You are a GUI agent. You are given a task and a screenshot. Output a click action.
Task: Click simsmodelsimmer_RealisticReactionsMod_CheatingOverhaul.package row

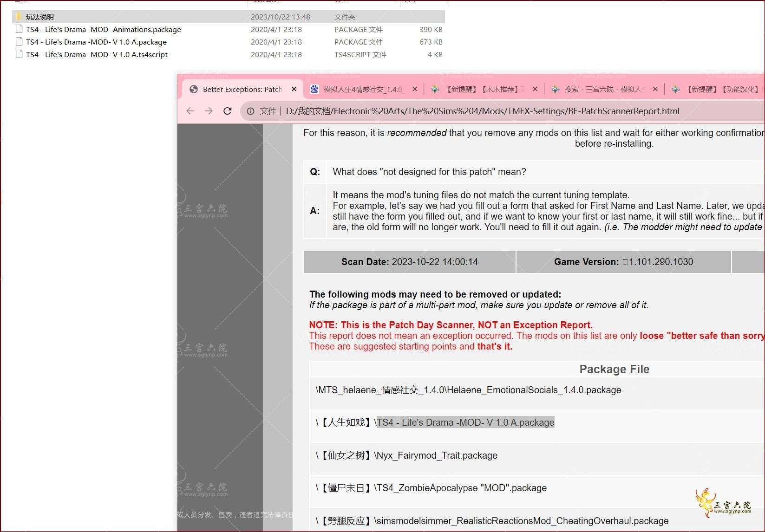[x=537, y=521]
